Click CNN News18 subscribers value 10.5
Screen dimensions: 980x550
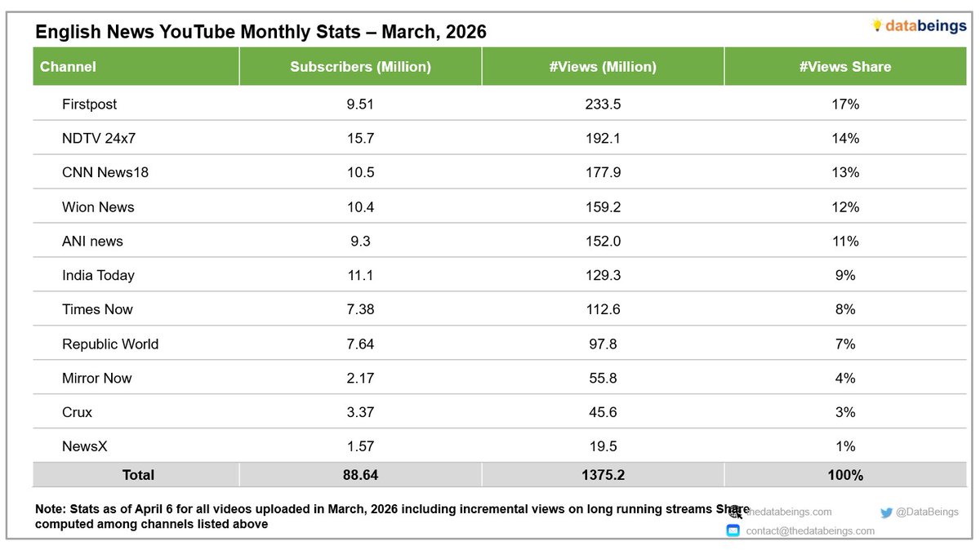click(x=360, y=173)
